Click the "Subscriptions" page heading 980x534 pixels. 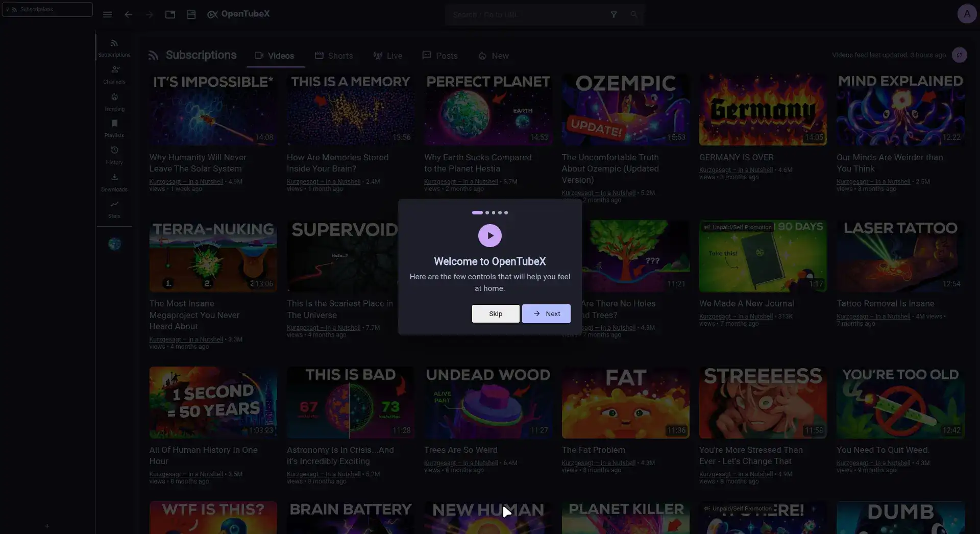(x=201, y=55)
